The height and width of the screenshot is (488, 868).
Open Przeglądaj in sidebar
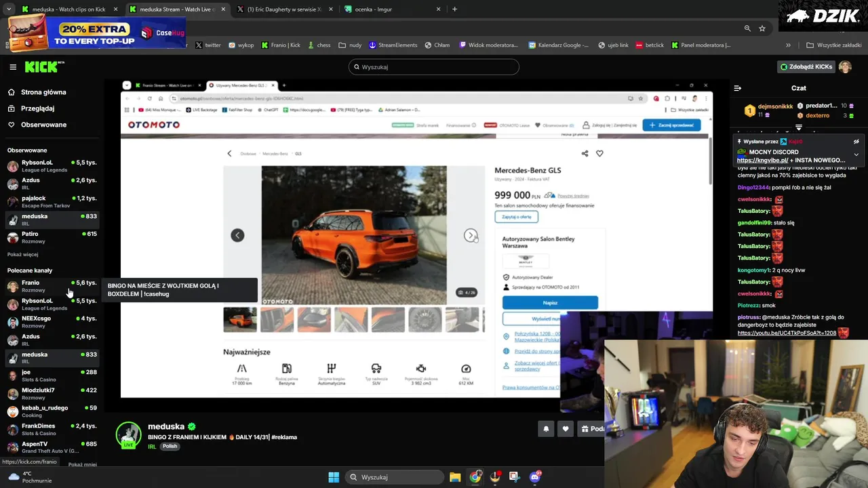click(37, 108)
